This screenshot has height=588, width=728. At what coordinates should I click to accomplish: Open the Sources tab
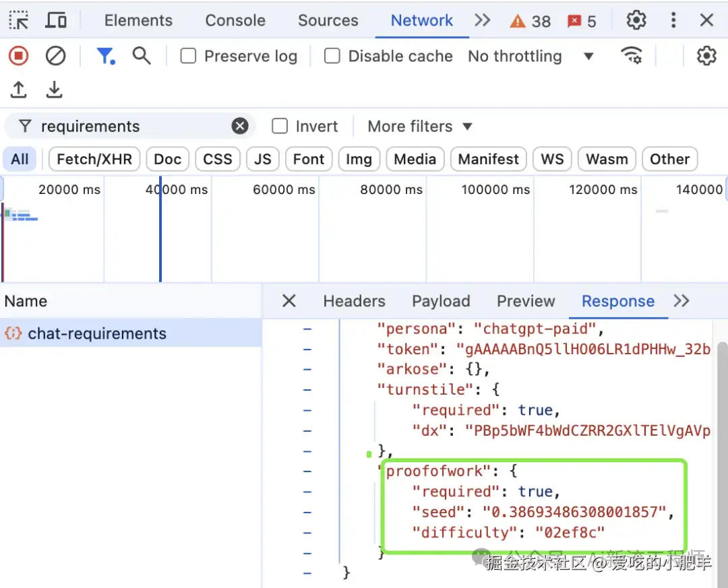[x=328, y=20]
